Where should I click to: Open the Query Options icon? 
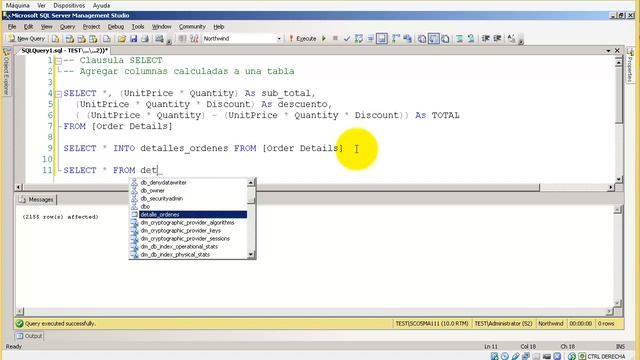370,38
